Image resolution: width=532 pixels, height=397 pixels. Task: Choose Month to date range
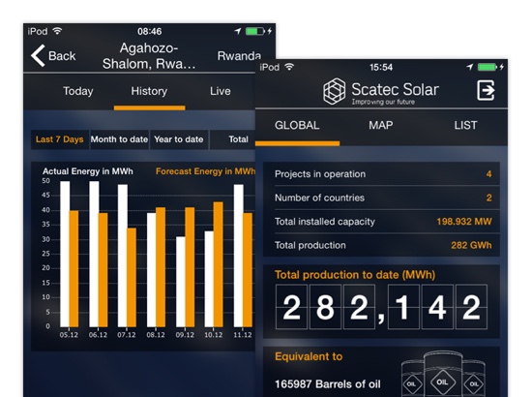tap(119, 139)
